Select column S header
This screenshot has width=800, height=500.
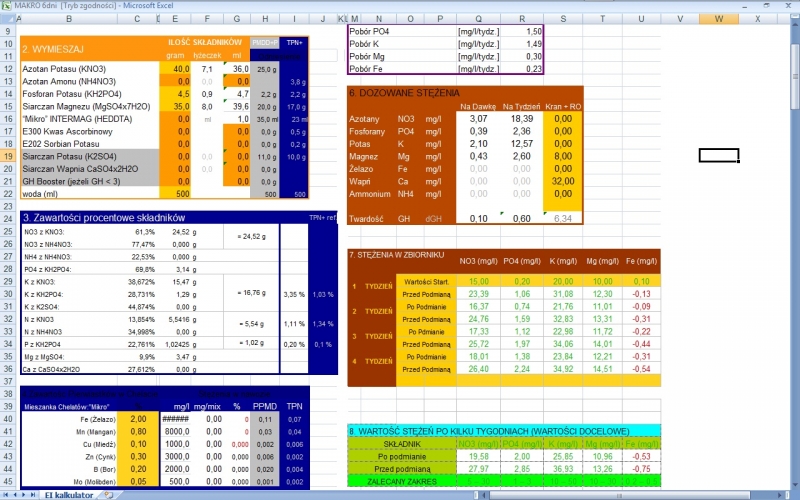tap(563, 19)
